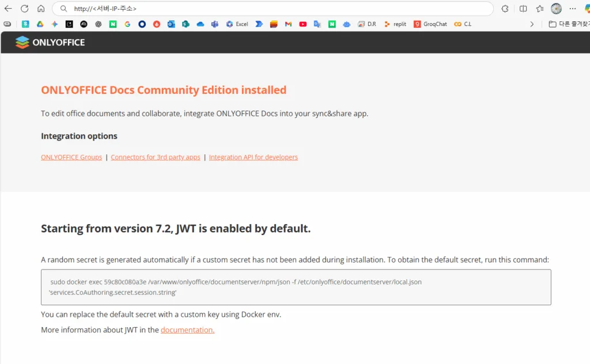Image resolution: width=590 pixels, height=364 pixels.
Task: Go back with the browser back arrow
Action: (8, 8)
